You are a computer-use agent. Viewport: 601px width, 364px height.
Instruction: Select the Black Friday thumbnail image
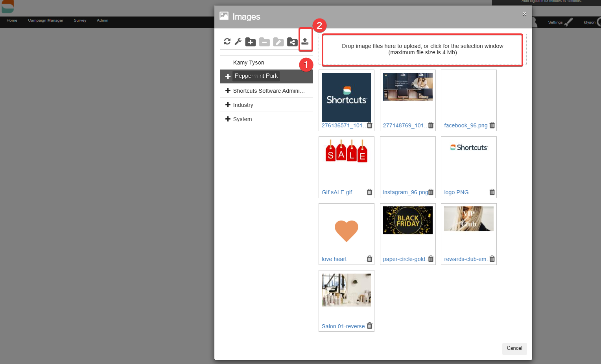click(407, 221)
